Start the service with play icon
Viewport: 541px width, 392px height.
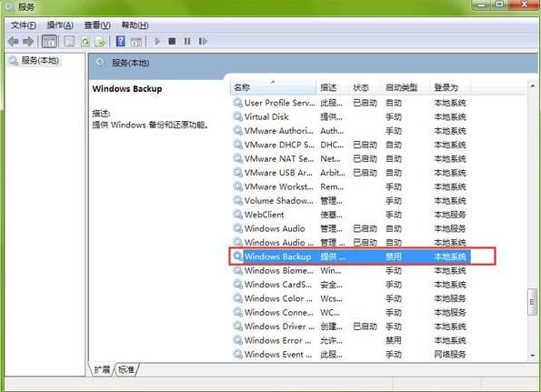click(x=157, y=42)
